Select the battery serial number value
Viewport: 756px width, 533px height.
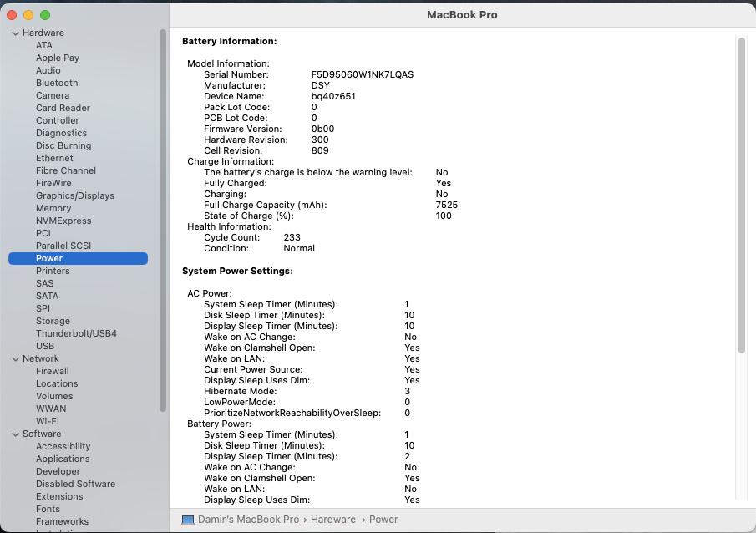coord(362,74)
